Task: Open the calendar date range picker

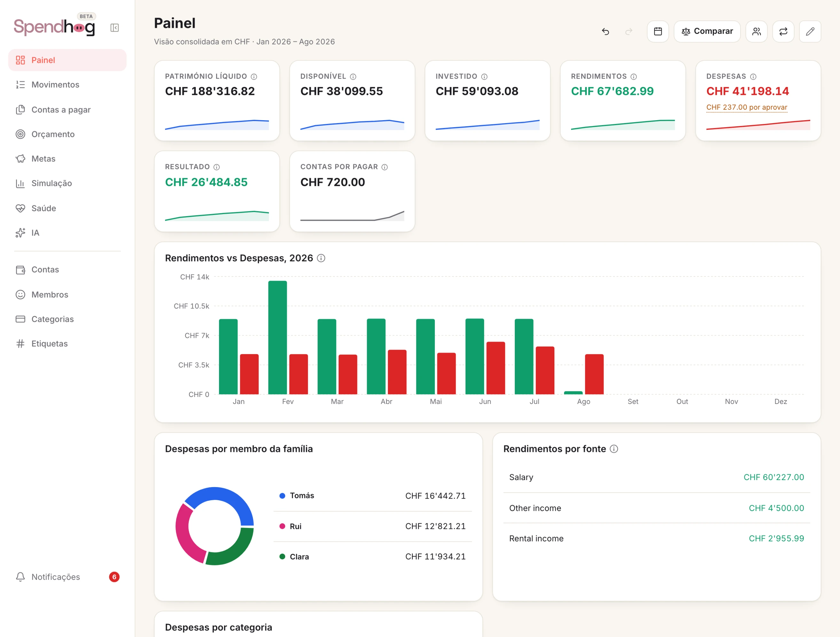Action: pos(658,32)
